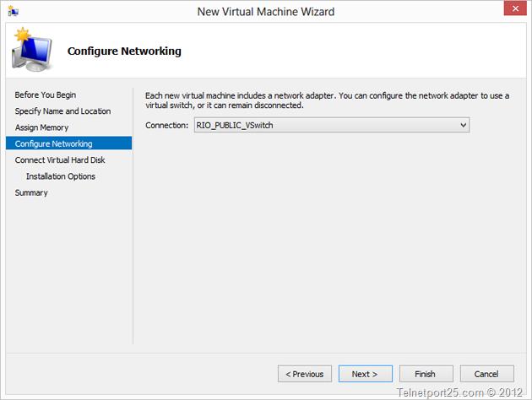
Task: Go to the Summary step
Action: (31, 193)
